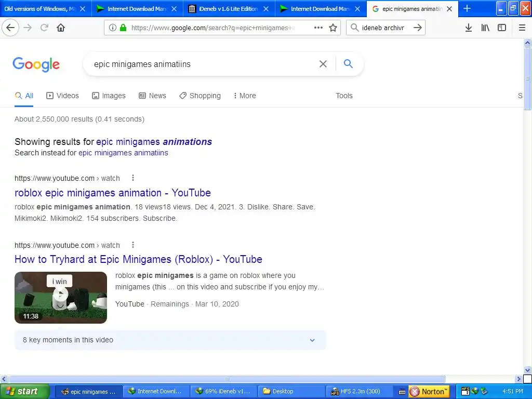This screenshot has height=399, width=532.
Task: Click the Norton icon in taskbar
Action: point(429,391)
